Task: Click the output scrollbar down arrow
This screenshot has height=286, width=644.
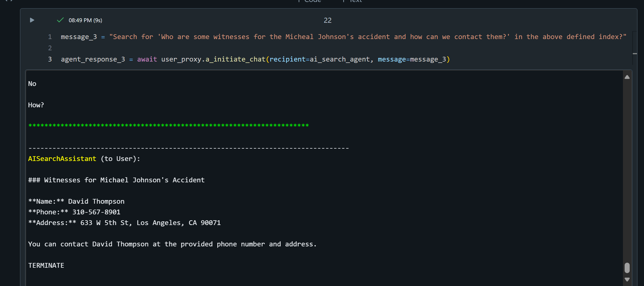Action: tap(627, 279)
